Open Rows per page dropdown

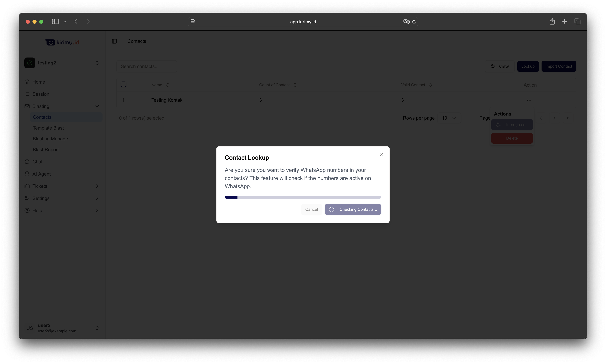click(x=449, y=118)
